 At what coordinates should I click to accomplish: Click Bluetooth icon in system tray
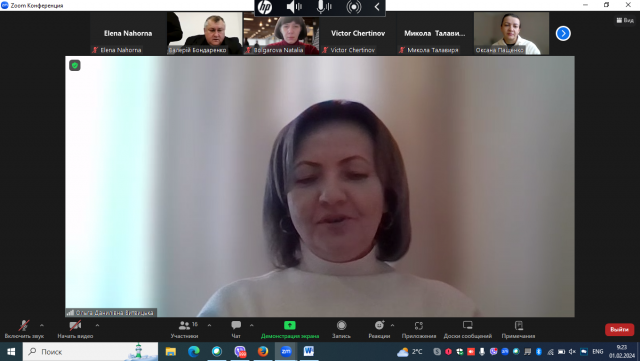pyautogui.click(x=538, y=352)
